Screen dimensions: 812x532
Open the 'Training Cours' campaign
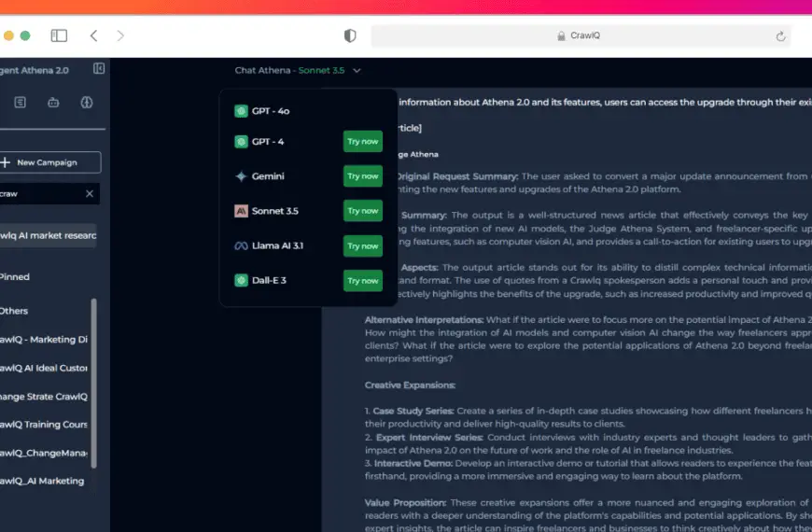pos(44,425)
